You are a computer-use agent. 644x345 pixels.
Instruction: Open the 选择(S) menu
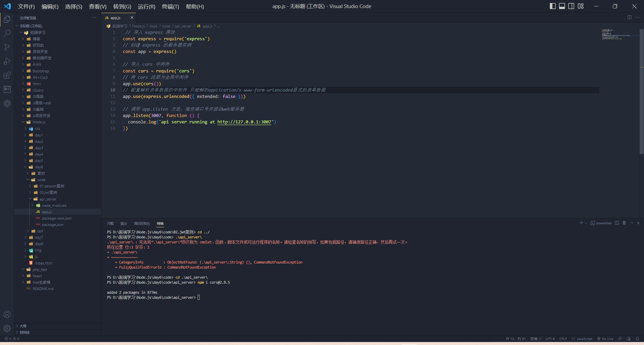coord(73,6)
